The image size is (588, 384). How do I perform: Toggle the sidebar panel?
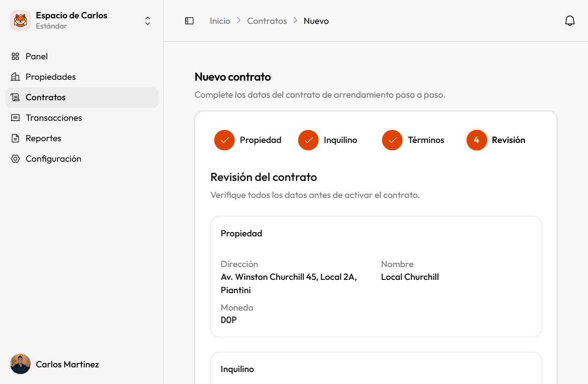[x=189, y=21]
